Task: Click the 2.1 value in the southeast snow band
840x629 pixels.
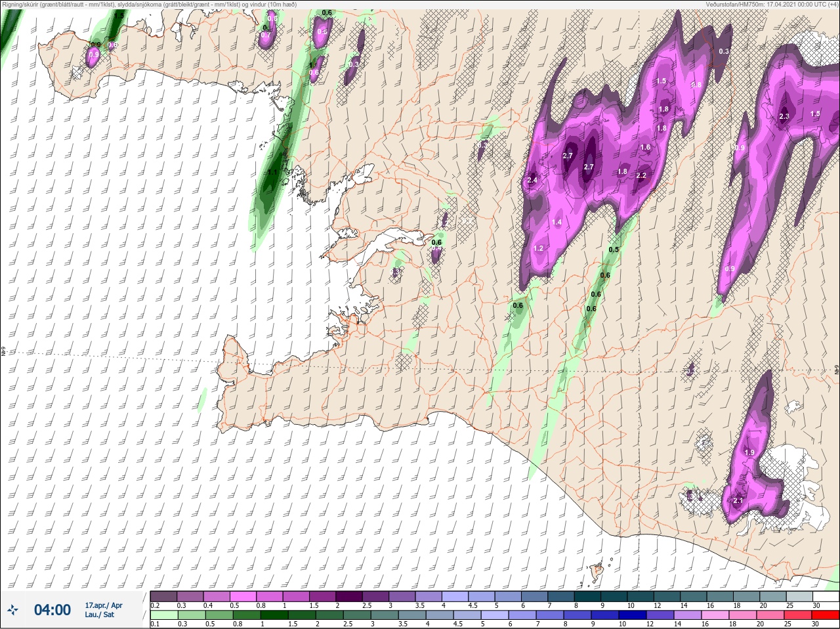Action: tap(738, 501)
